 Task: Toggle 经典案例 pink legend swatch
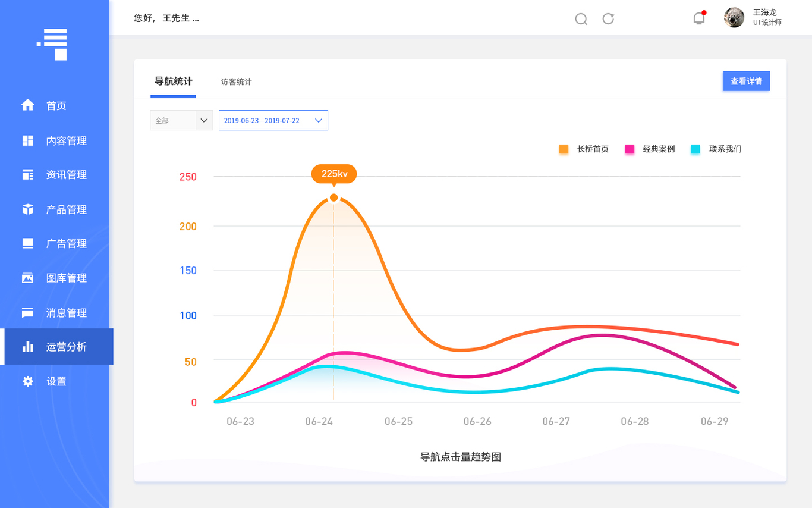point(630,149)
